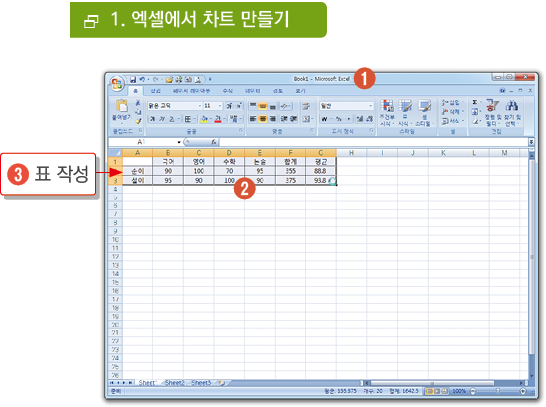Click the Wrap Text icon
The image size is (546, 407).
[306, 106]
